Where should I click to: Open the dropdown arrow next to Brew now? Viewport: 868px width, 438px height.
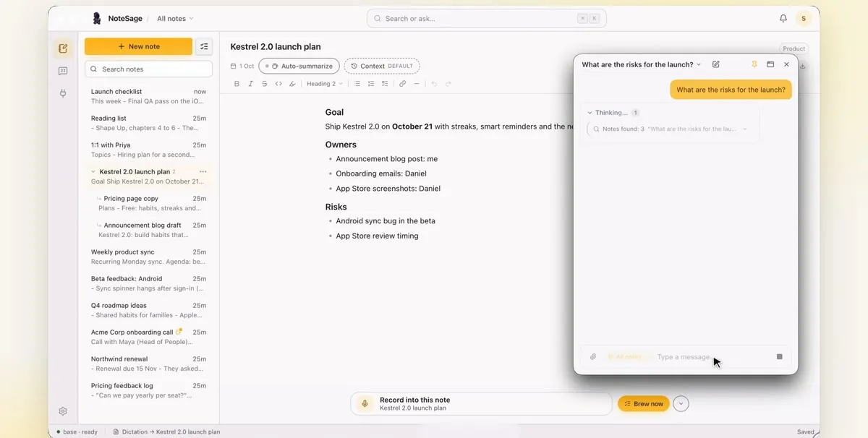pyautogui.click(x=681, y=403)
